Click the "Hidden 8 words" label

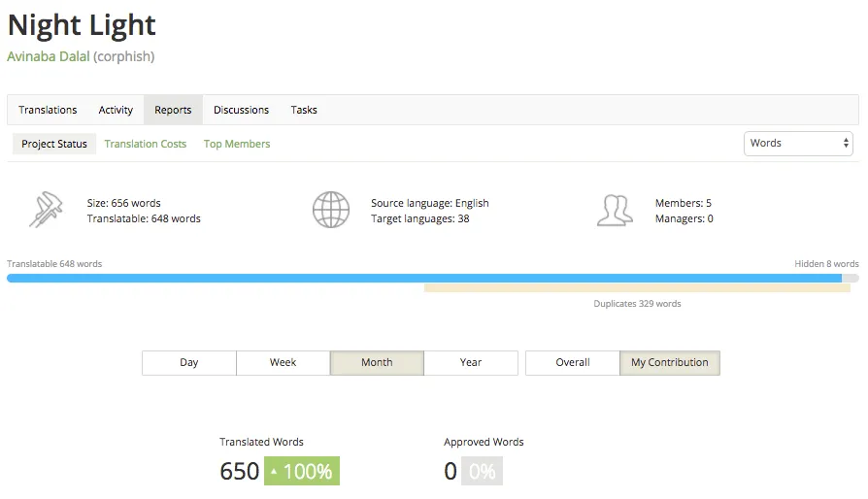click(826, 264)
